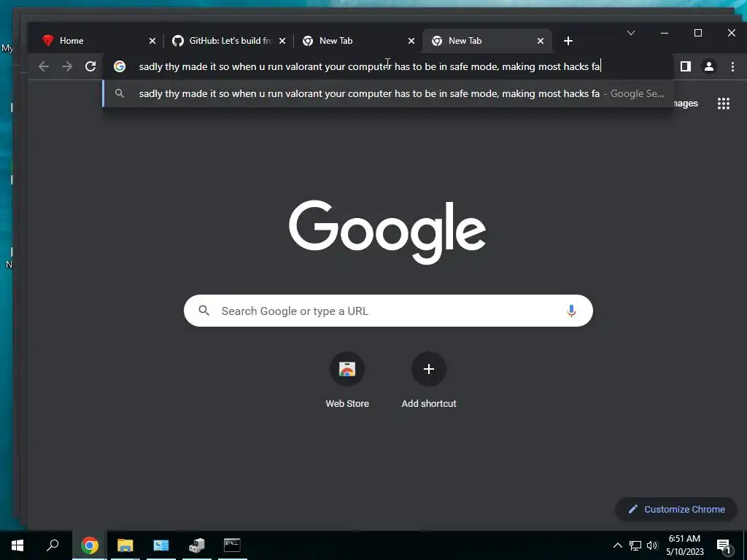Click the Customize Chrome button
Image resolution: width=747 pixels, height=560 pixels.
[676, 509]
